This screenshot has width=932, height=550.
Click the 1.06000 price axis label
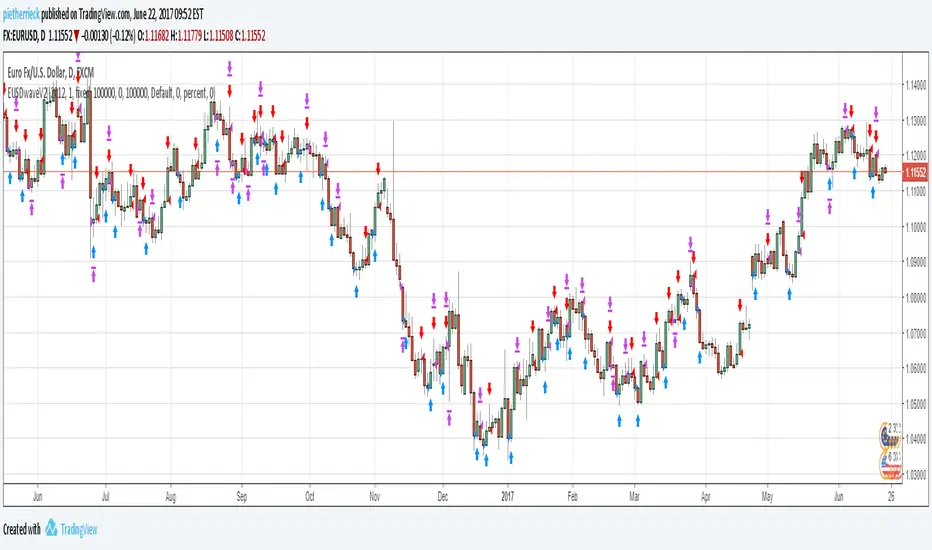pyautogui.click(x=915, y=368)
